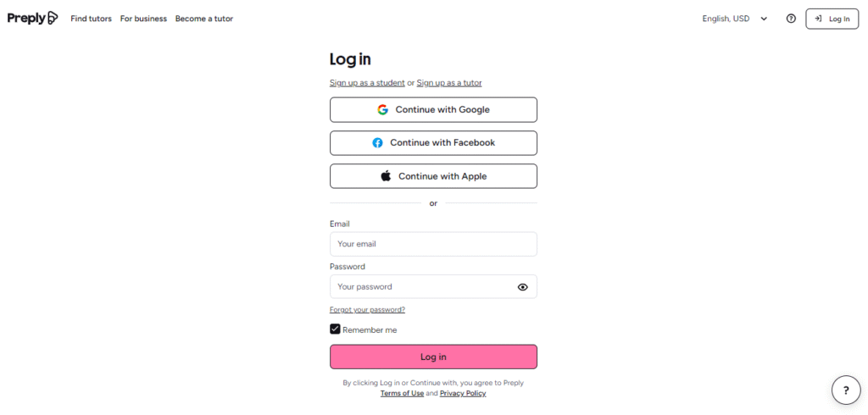This screenshot has width=868, height=415.
Task: Open the Terms of Use link
Action: 402,394
